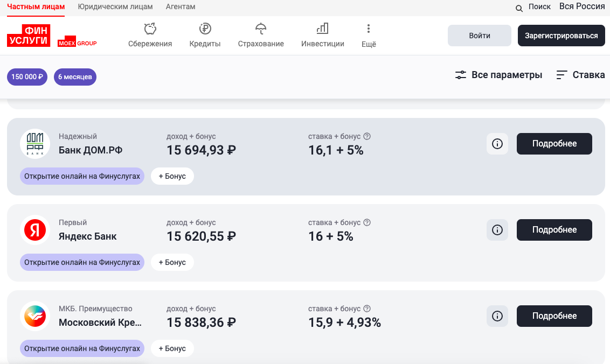
Task: Click deposit name Надежный
Action: coord(78,137)
